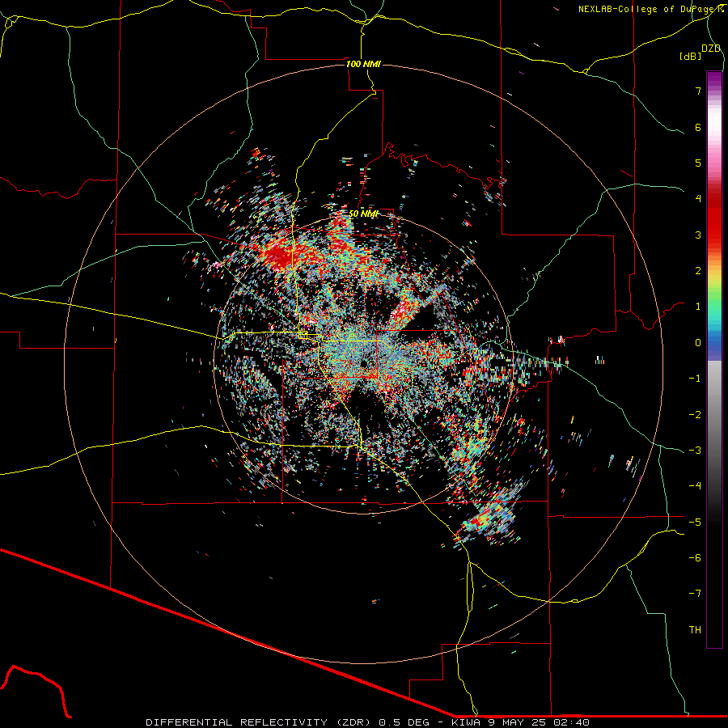Click the [dB] units label
This screenshot has width=728, height=728.
[691, 56]
